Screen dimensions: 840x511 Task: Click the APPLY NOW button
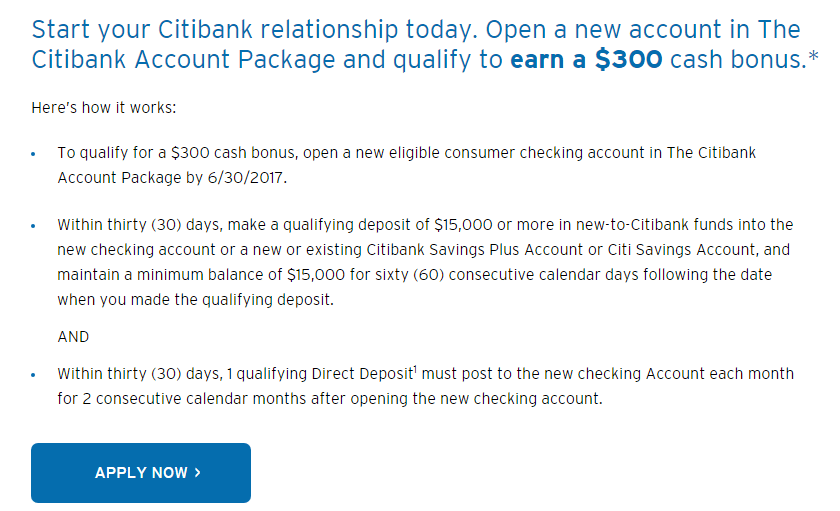point(141,472)
